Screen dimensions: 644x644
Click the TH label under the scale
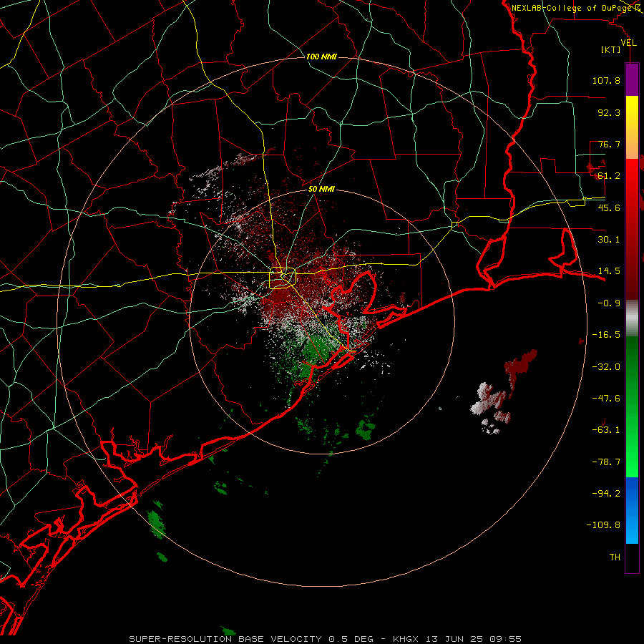pyautogui.click(x=615, y=557)
